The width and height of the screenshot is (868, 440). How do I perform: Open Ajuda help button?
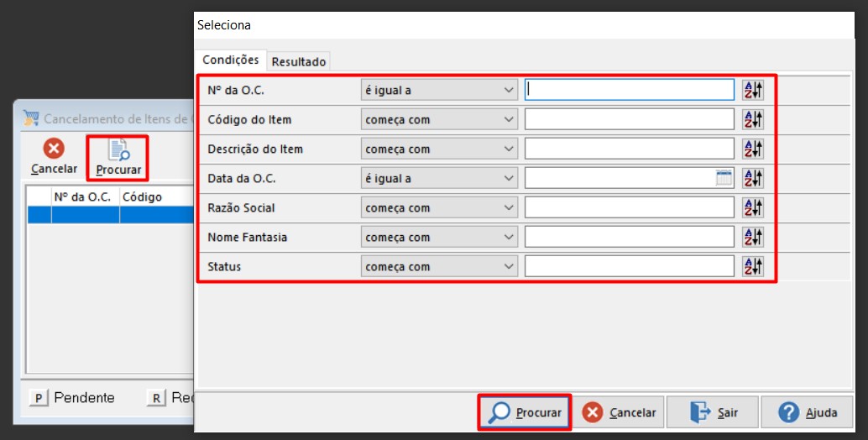[x=807, y=412]
